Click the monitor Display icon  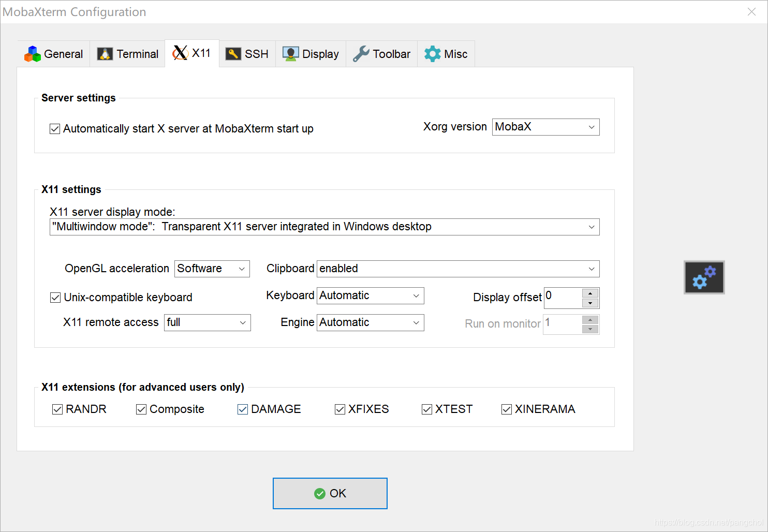pyautogui.click(x=290, y=54)
